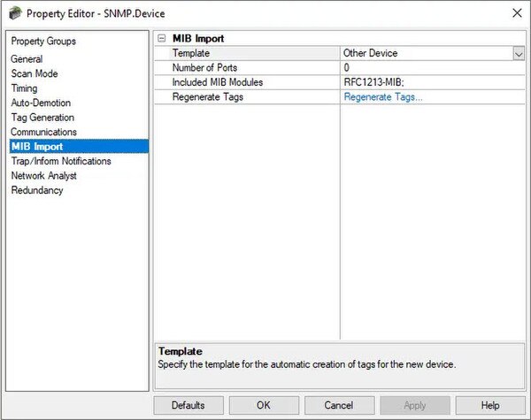Select the Other Device template value

tap(427, 53)
